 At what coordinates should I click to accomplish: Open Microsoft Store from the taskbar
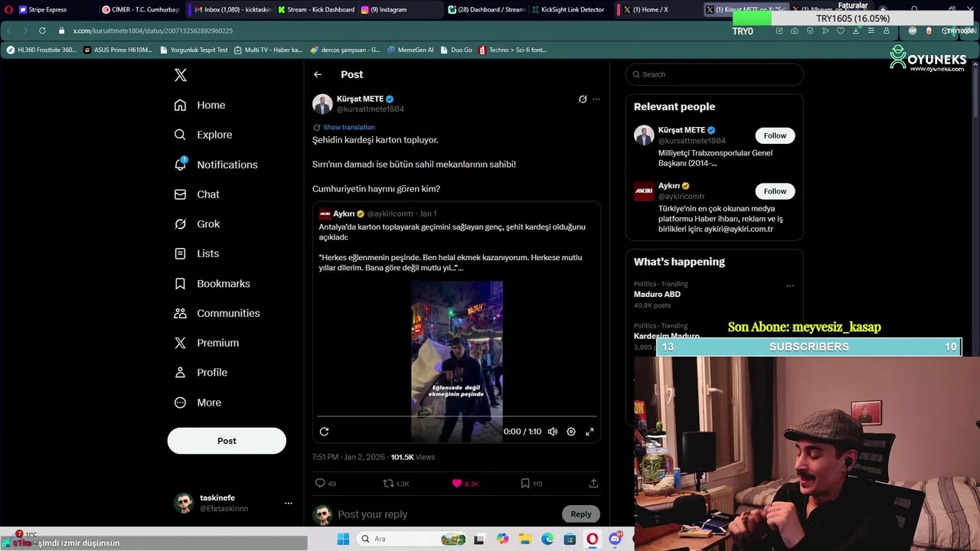point(570,539)
